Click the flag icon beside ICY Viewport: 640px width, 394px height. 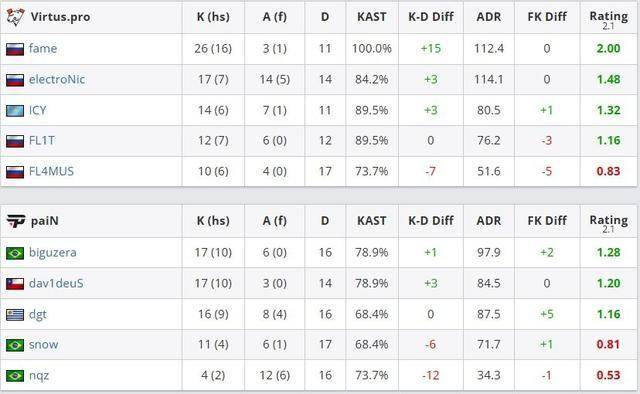click(x=15, y=111)
